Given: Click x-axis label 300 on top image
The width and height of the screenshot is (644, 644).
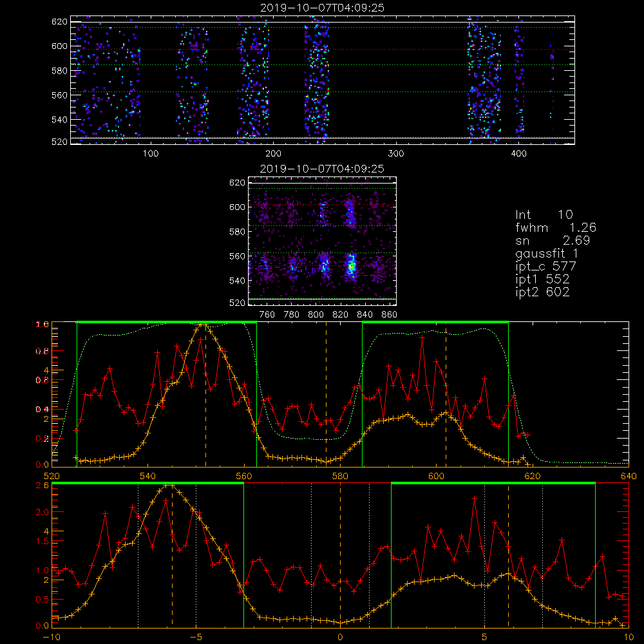Looking at the screenshot, I should [x=396, y=154].
